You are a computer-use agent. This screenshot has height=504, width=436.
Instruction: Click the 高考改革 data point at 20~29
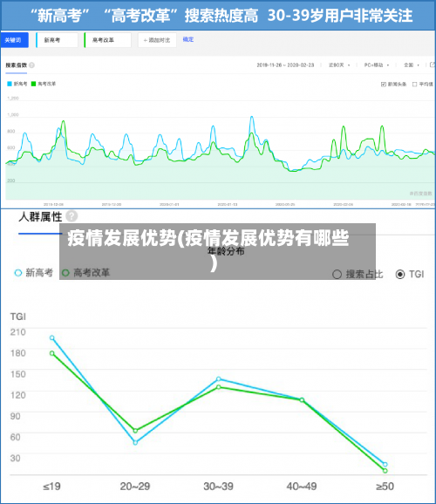click(135, 431)
